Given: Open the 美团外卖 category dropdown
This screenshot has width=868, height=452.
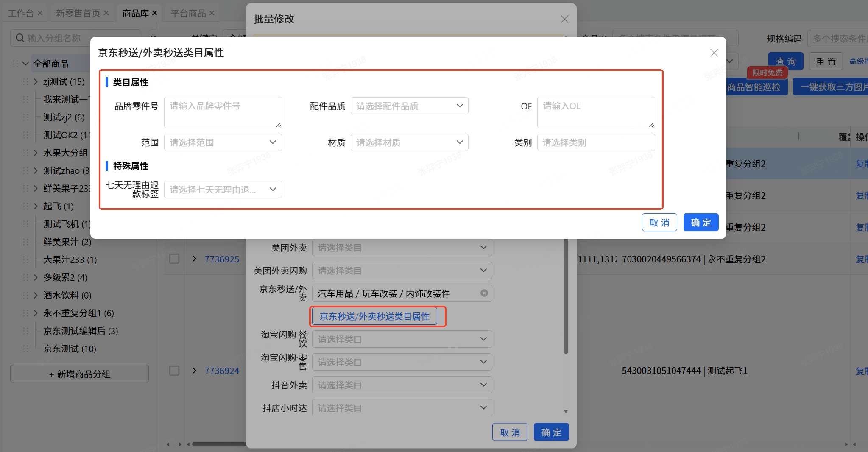Looking at the screenshot, I should 402,248.
